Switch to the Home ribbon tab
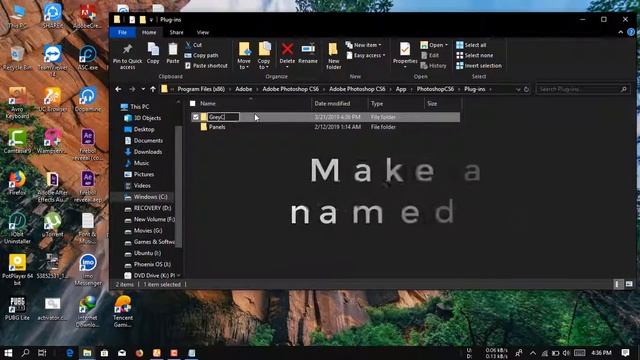 (149, 32)
